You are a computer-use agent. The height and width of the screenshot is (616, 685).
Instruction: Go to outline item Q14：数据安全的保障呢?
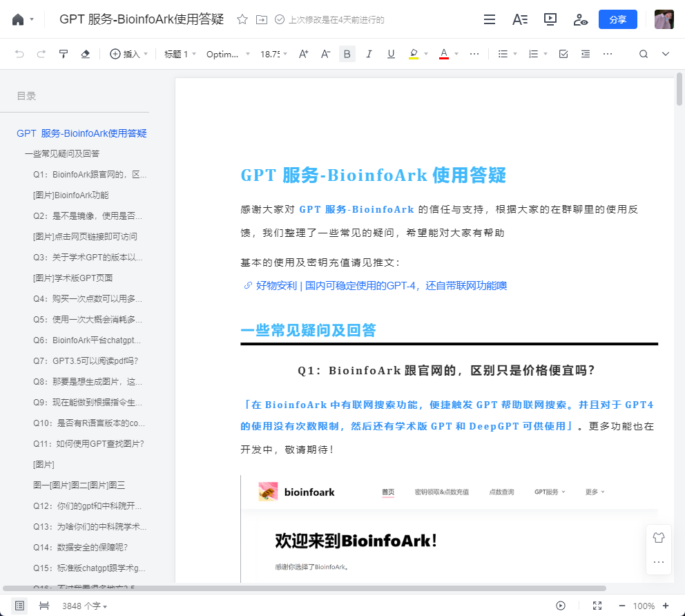pos(80,548)
